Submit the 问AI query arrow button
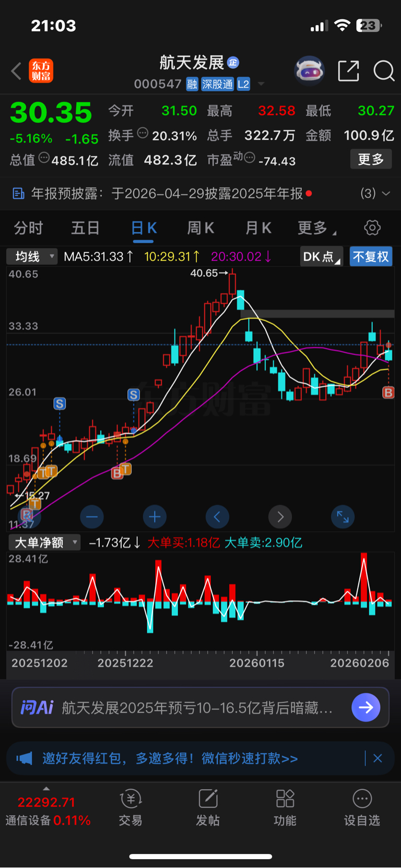 click(x=365, y=707)
